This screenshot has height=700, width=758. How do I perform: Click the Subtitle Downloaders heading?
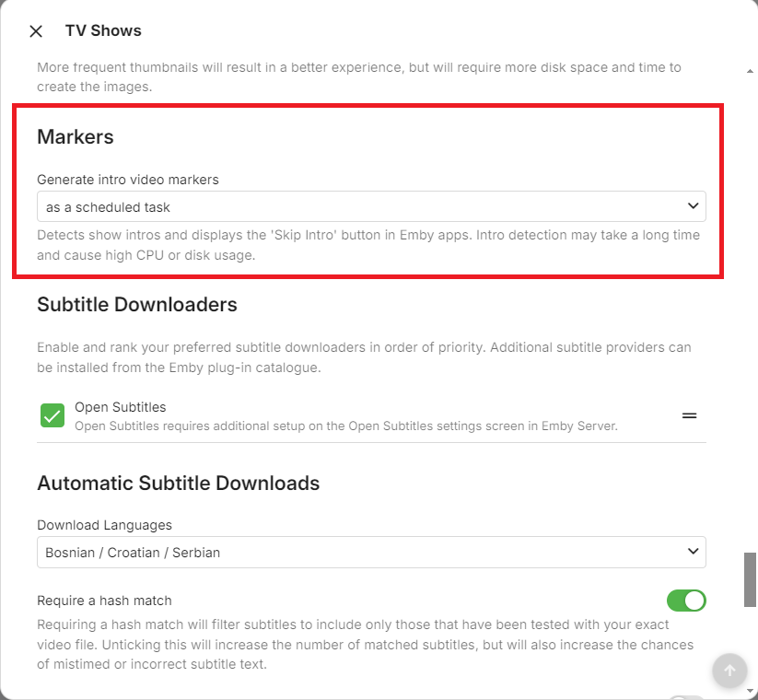tap(137, 304)
